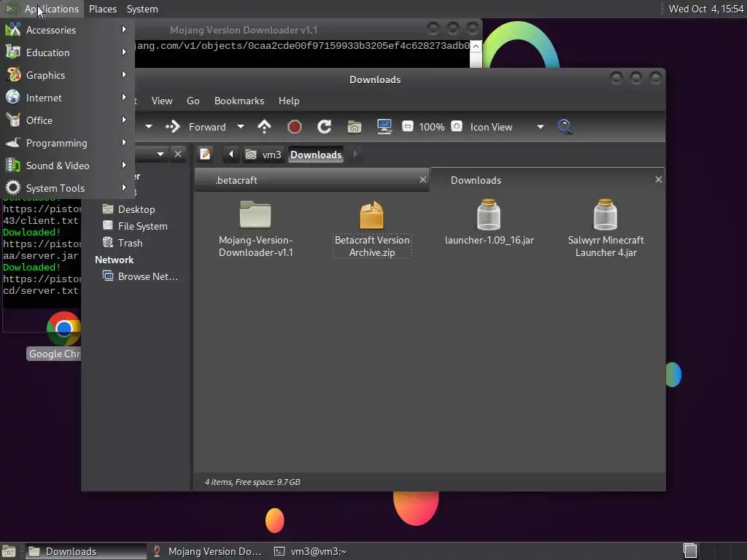Open the System menu in top panel
Viewport: 747px width, 560px height.
click(142, 9)
